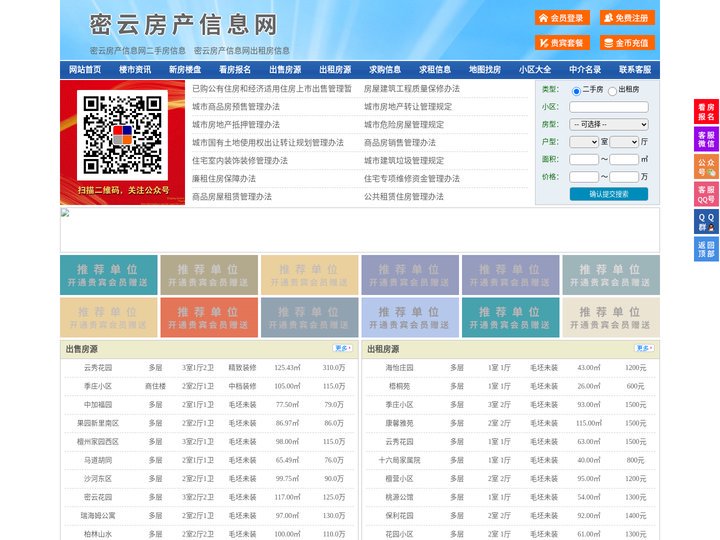Expand the 厅 hall count dropdown
Screen dimensions: 720x540
(624, 142)
